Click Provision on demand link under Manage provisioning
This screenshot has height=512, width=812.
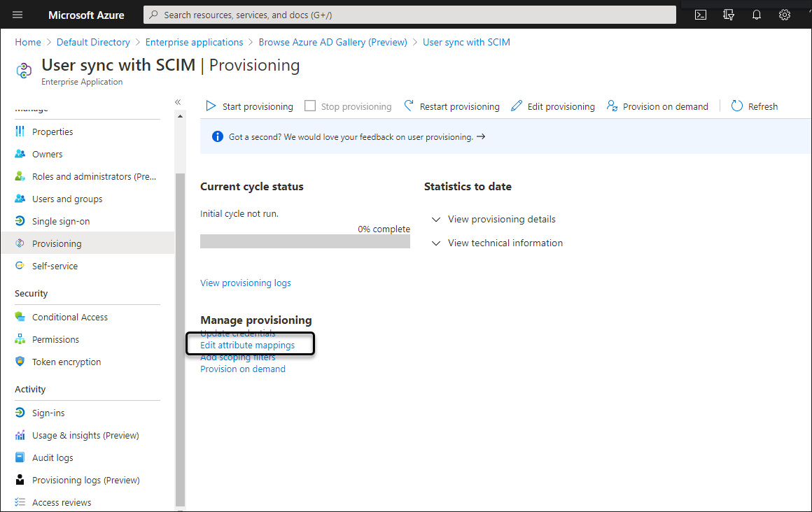[243, 369]
